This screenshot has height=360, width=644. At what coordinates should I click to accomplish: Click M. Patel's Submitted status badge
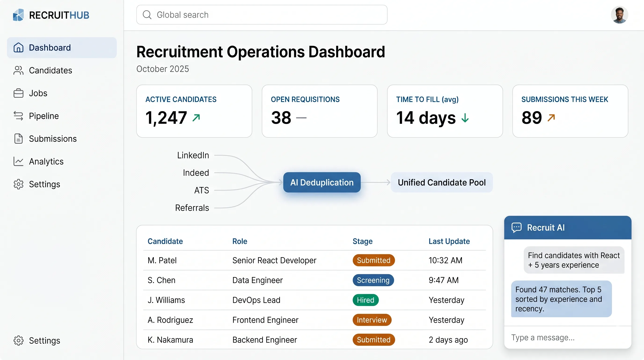(x=373, y=260)
